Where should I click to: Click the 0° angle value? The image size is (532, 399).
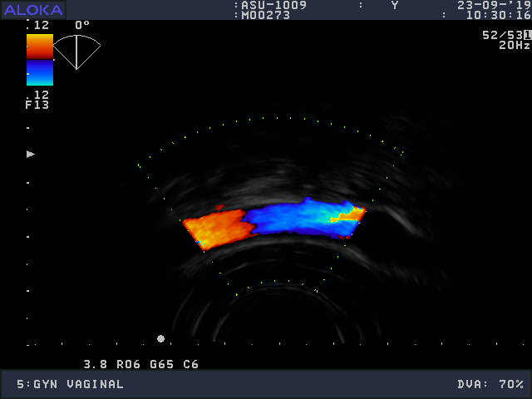pyautogui.click(x=82, y=25)
